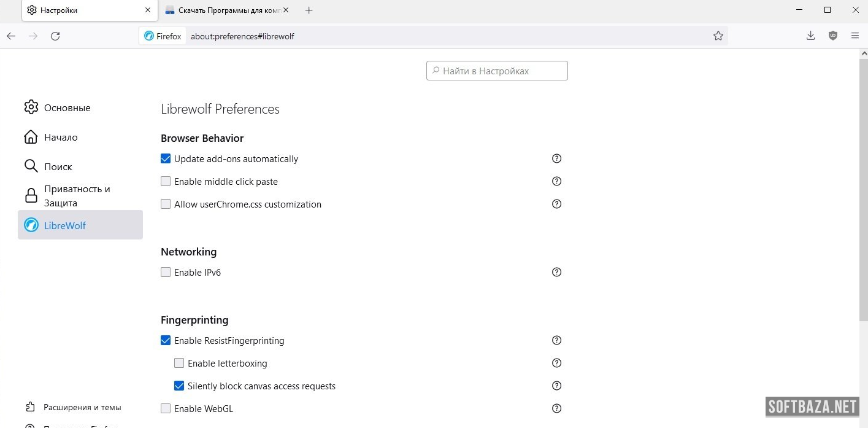Screen dimensions: 868x428
Task: Bookmark this page with the star icon
Action: pos(718,36)
